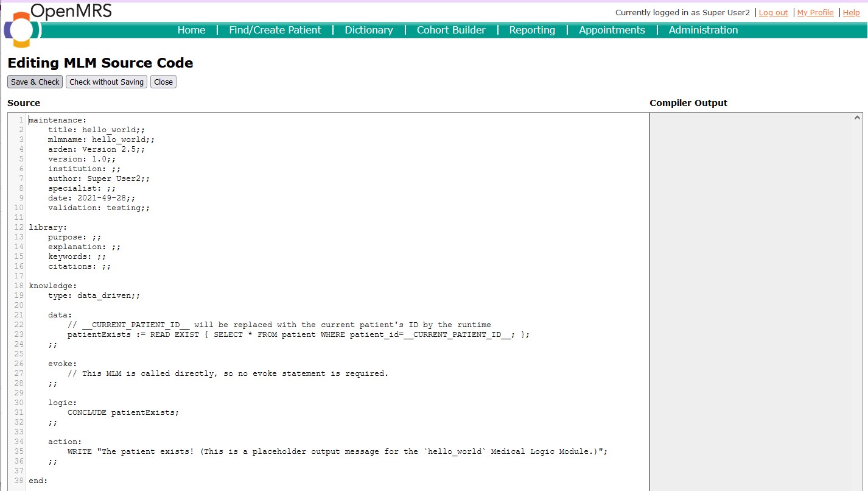Viewport: 868px width, 491px height.
Task: Click the 'data:' line
Action: (x=60, y=315)
